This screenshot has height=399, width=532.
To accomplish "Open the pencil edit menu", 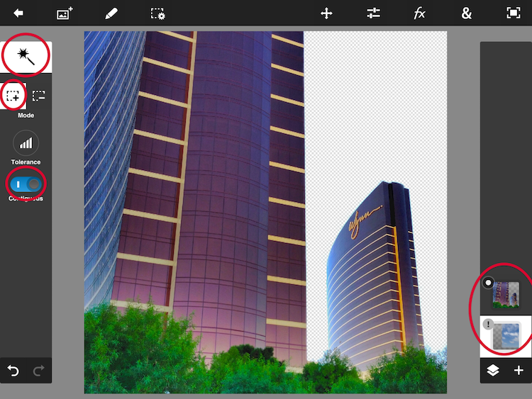I will (x=111, y=13).
